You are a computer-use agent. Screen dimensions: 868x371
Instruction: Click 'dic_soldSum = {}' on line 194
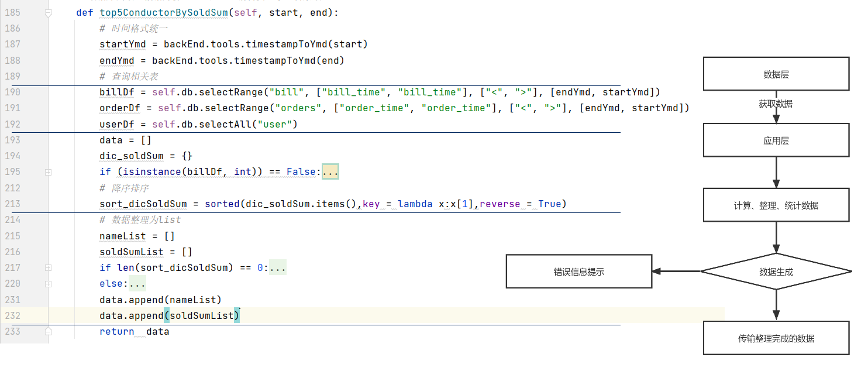[146, 156]
